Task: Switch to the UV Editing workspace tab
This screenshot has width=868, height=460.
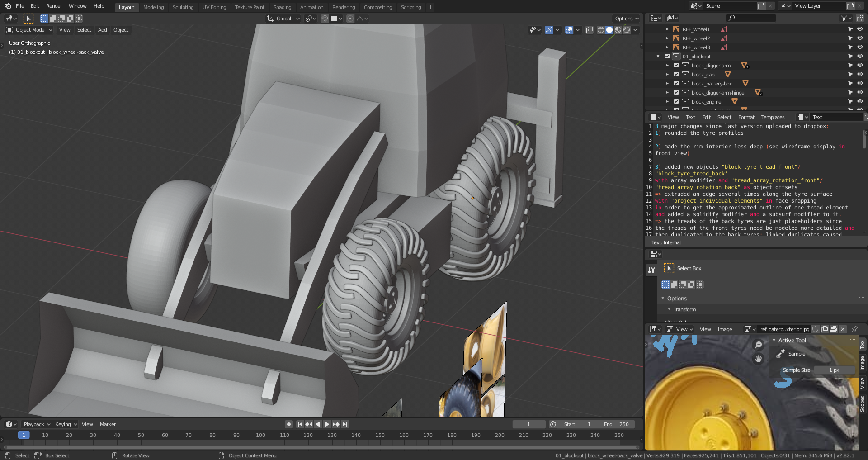Action: tap(214, 7)
